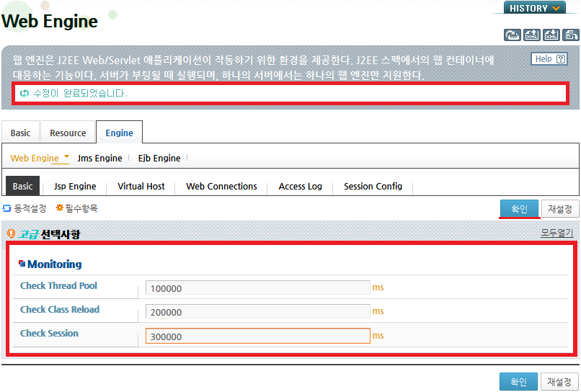Screen dimensions: 581x392
Task: Click the upper 확인 confirm button
Action: (x=519, y=208)
